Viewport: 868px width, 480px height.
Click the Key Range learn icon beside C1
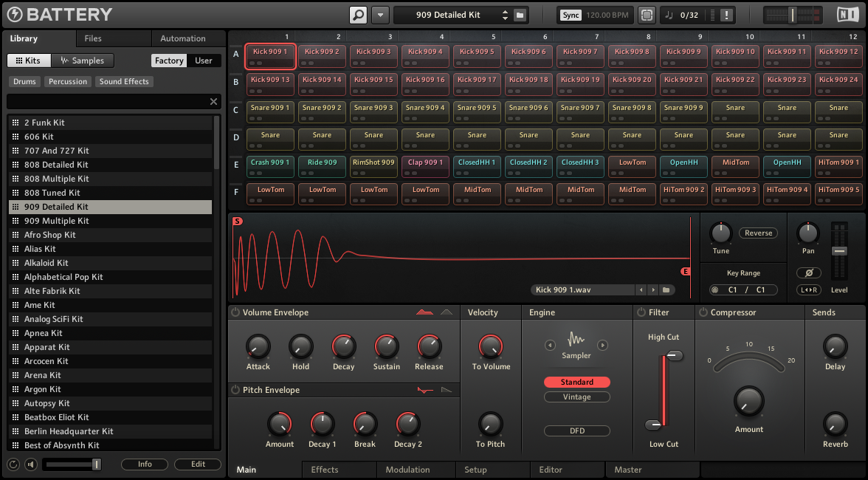coord(714,289)
